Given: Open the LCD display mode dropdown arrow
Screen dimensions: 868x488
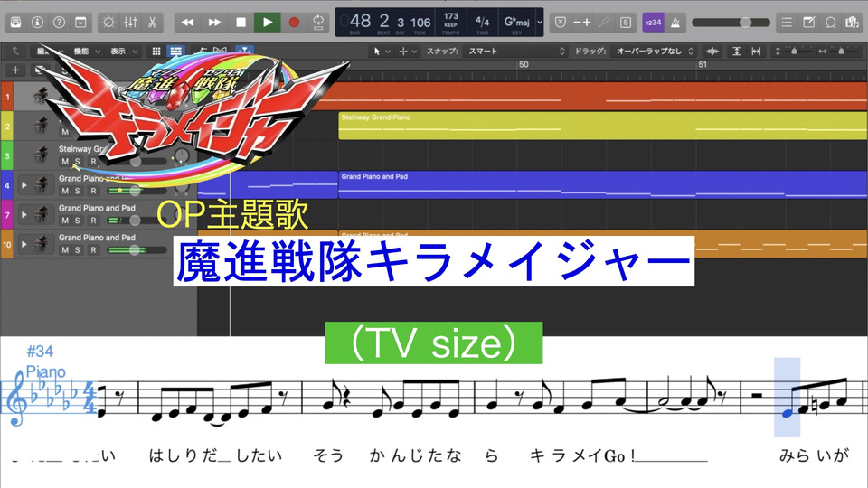Looking at the screenshot, I should 540,22.
